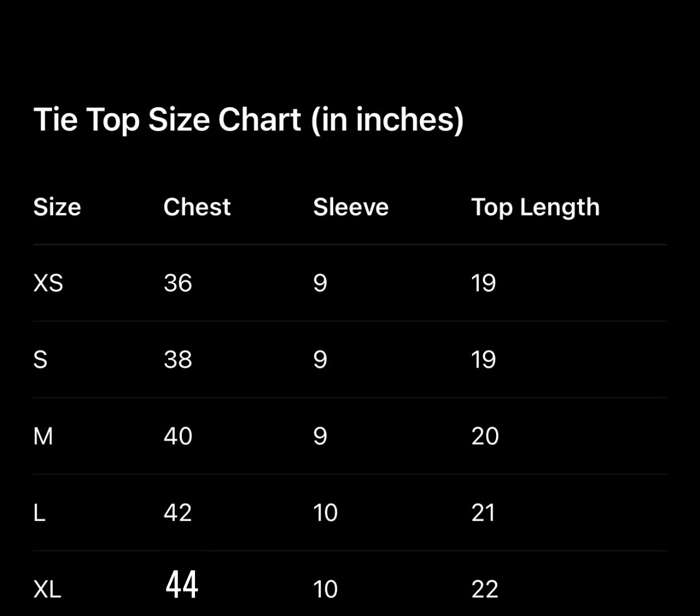The height and width of the screenshot is (616, 700).
Task: Select chest value 42 in L row
Action: pos(178,513)
